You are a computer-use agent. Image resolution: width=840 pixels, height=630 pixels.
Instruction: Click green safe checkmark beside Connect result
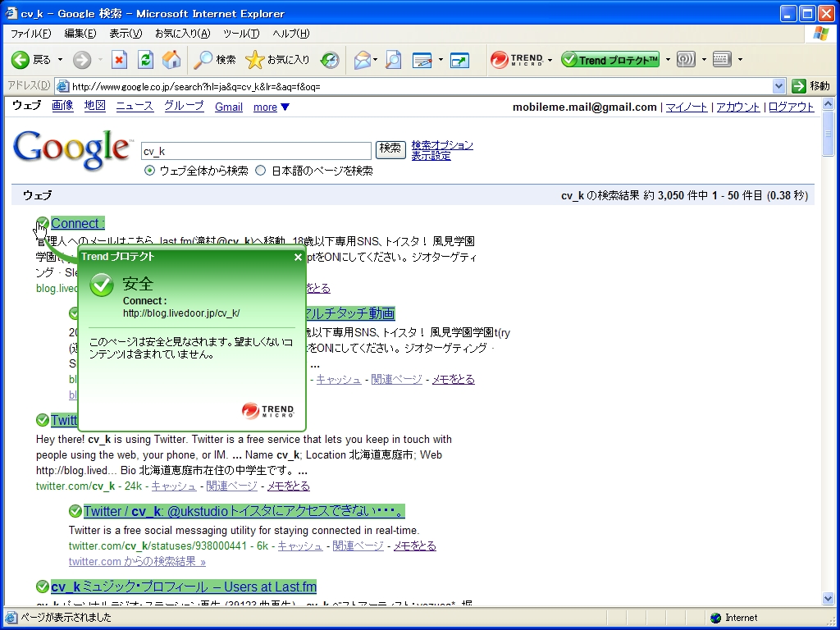43,223
